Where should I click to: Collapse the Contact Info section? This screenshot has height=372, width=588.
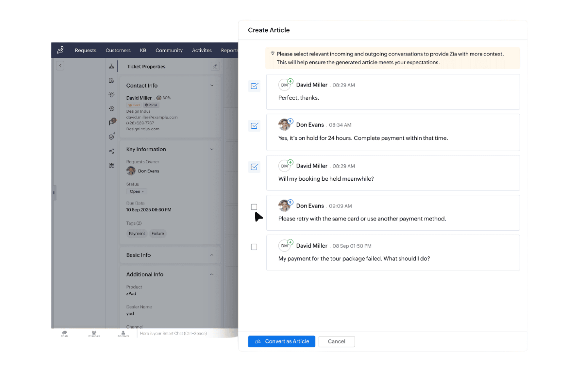pyautogui.click(x=212, y=86)
